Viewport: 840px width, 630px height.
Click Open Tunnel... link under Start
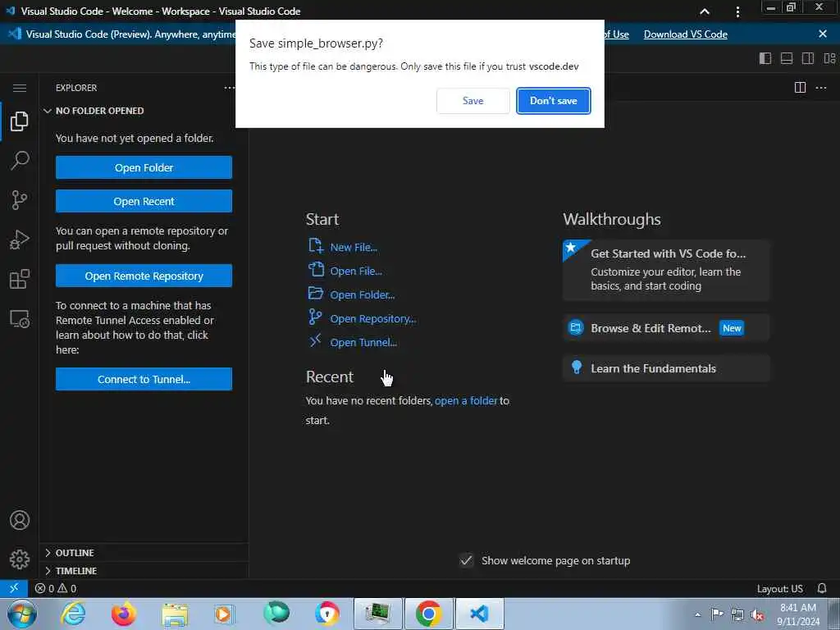pos(363,342)
